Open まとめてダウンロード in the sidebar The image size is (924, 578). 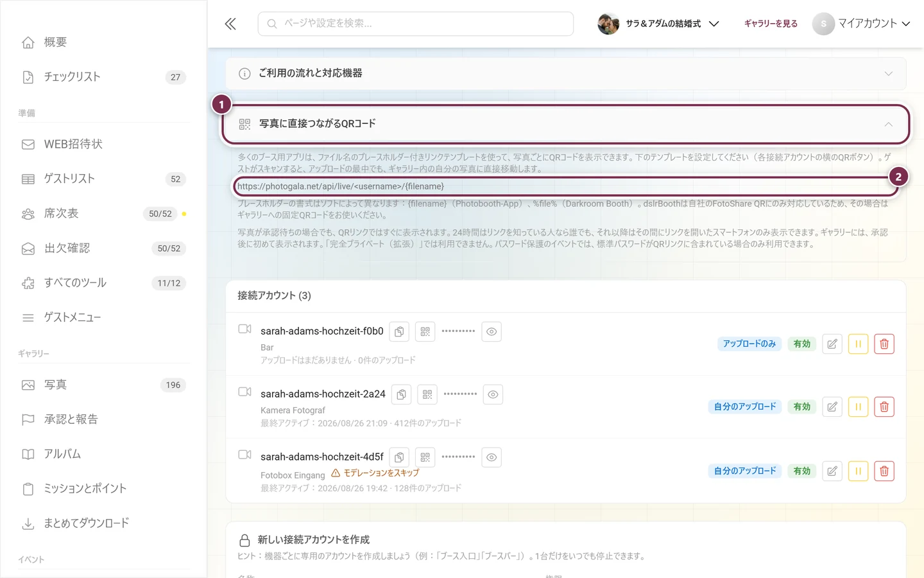103,524
